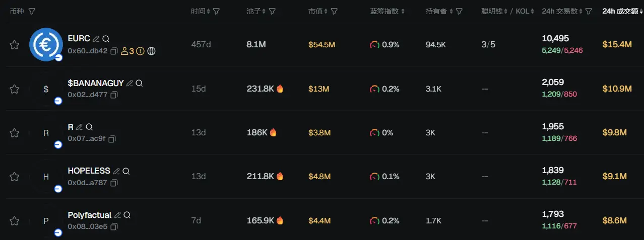Open the Polyfactual token name link
This screenshot has width=644, height=240.
click(x=90, y=215)
